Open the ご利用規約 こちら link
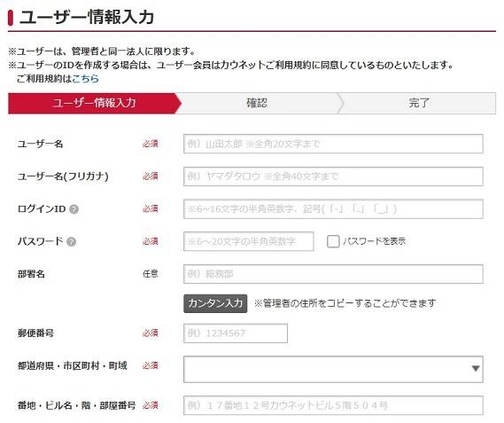Viewport: 504px width, 423px height. pos(86,79)
